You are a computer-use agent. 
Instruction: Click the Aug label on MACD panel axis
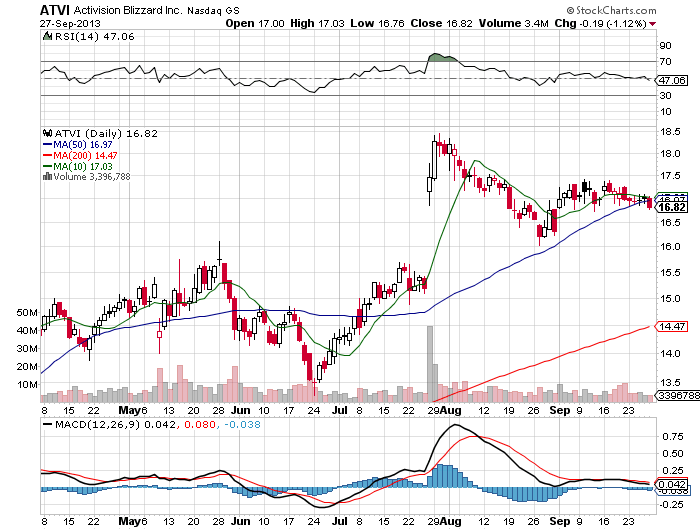pyautogui.click(x=450, y=521)
